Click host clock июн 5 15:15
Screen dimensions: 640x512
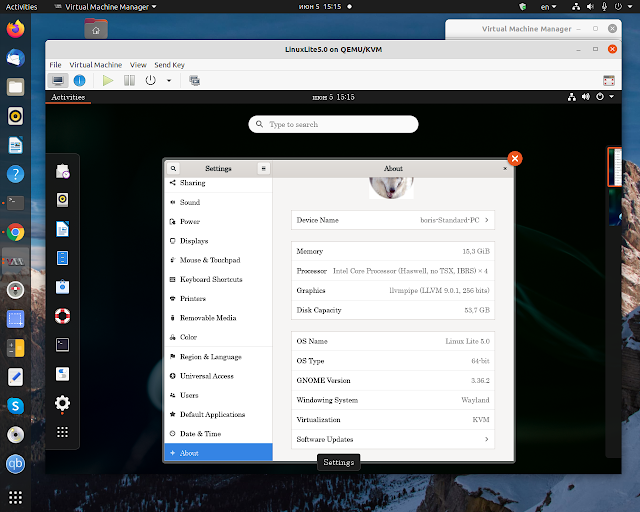[320, 7]
